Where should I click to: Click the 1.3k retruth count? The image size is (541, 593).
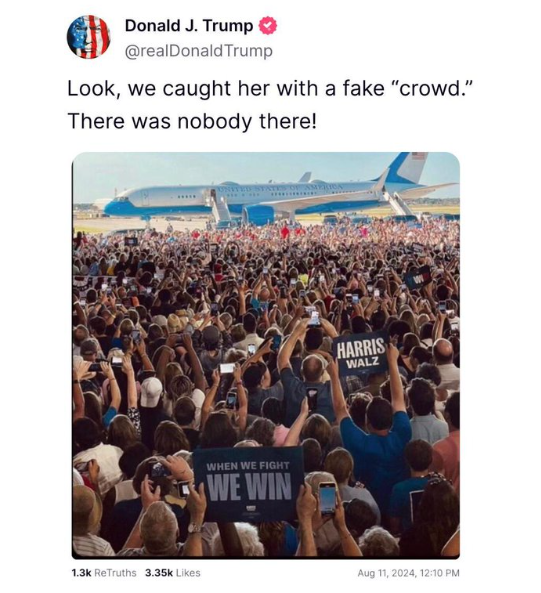pos(81,573)
